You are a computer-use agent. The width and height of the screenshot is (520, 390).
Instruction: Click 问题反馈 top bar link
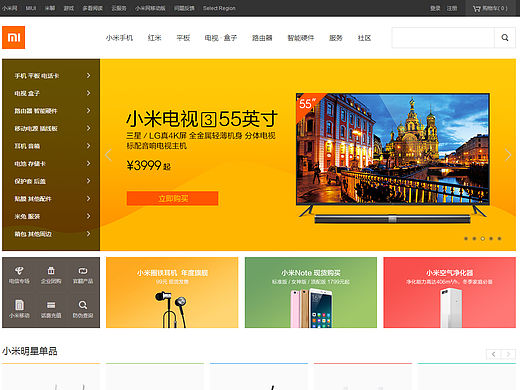[184, 8]
